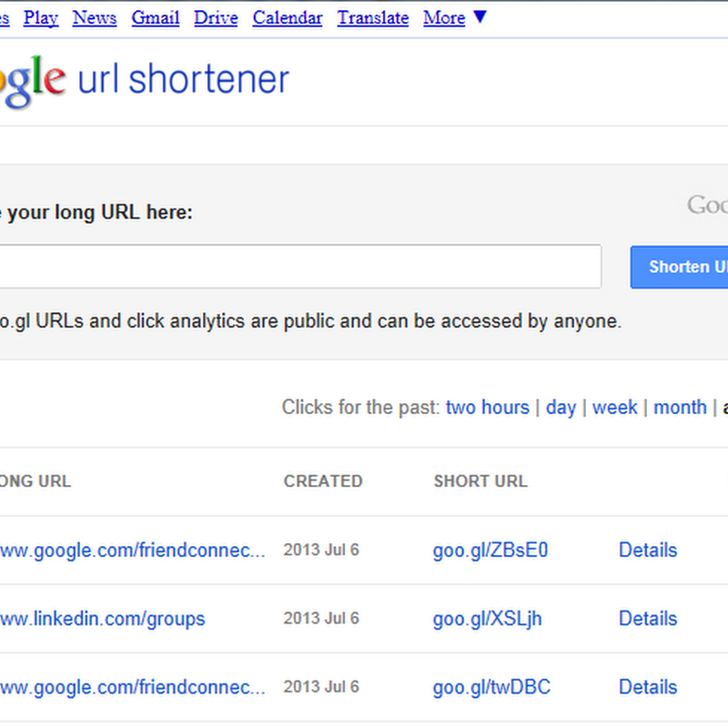The width and height of the screenshot is (728, 728).
Task: Show clicks for the past month
Action: (680, 407)
